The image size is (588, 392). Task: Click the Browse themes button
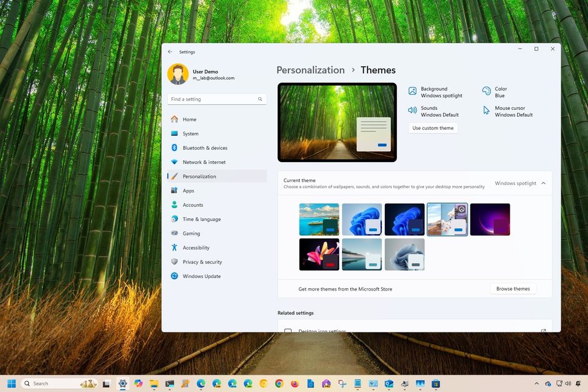[512, 288]
